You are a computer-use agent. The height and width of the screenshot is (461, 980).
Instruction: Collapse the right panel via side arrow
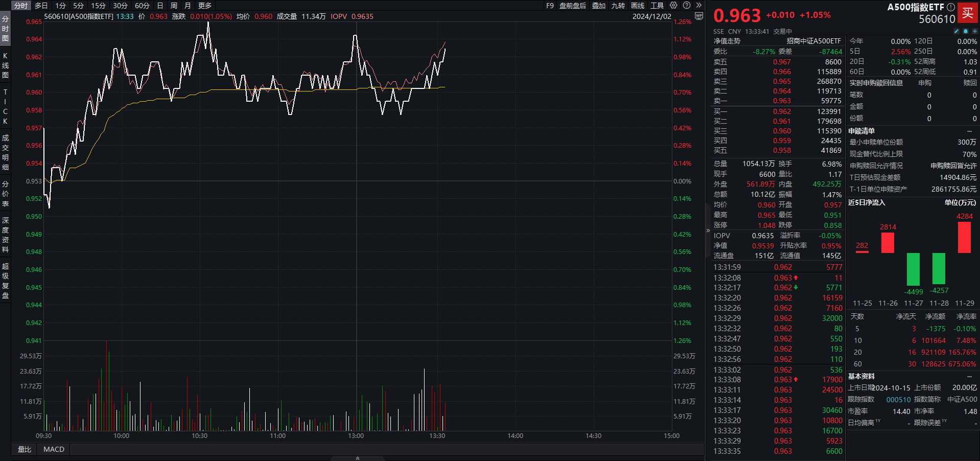pyautogui.click(x=708, y=230)
